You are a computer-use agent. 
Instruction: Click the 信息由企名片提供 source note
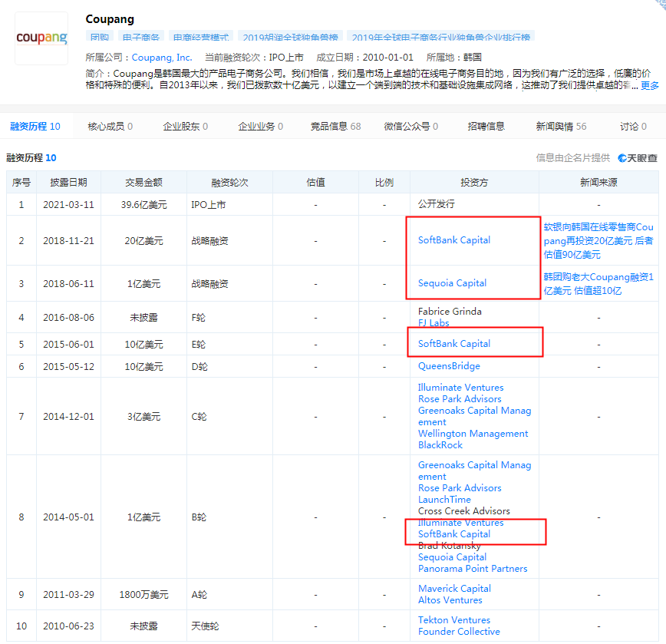coord(572,158)
